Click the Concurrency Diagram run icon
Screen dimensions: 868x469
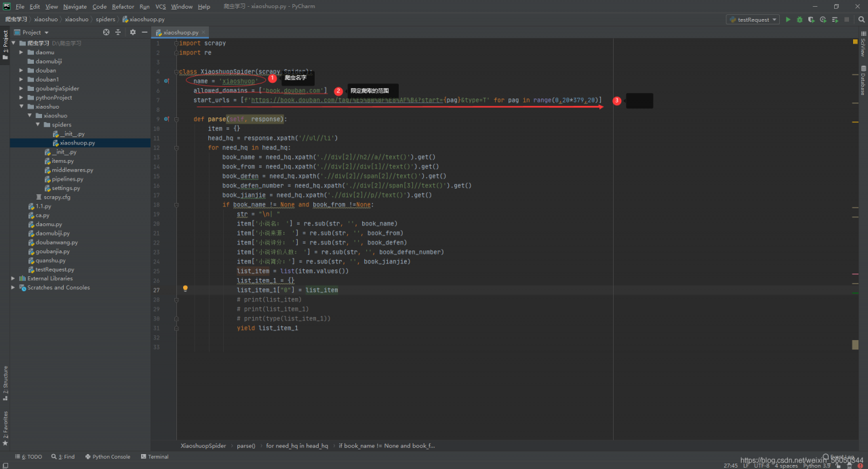point(835,20)
